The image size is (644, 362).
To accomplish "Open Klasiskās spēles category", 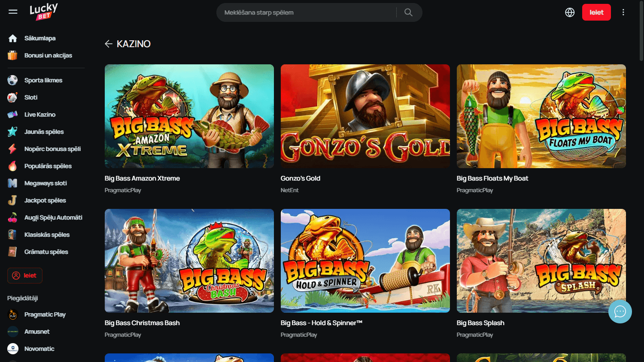I will [47, 235].
